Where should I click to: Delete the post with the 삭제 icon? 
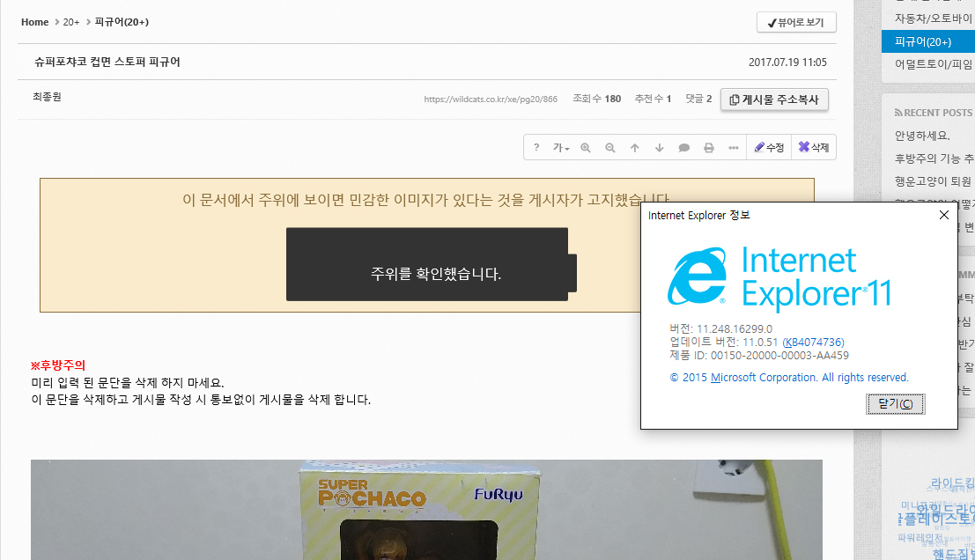click(x=812, y=147)
